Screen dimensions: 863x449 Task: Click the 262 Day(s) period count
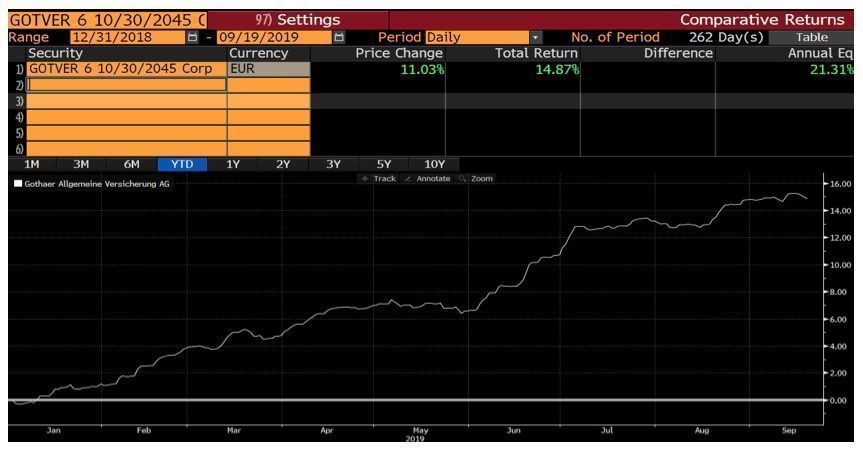(727, 37)
